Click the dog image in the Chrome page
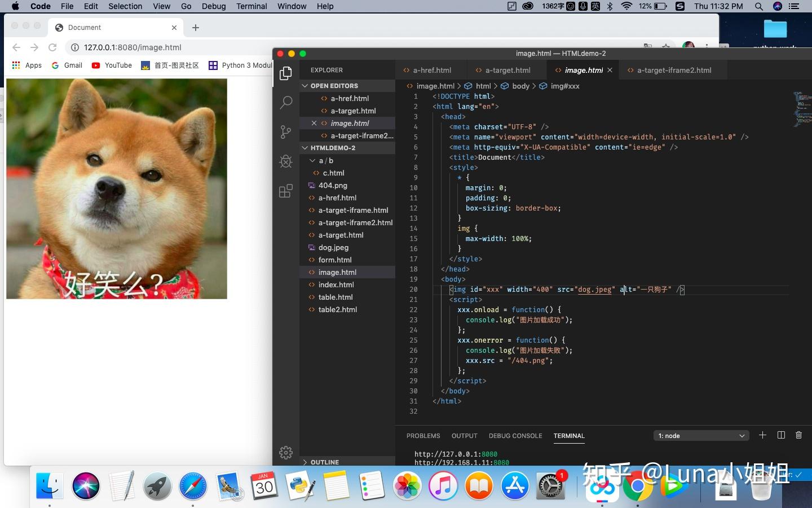 click(x=117, y=189)
